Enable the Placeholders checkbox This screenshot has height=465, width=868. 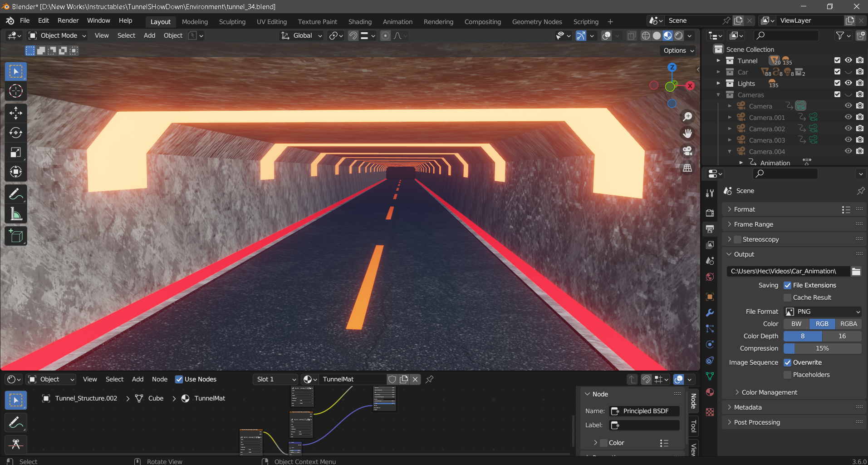[788, 375]
